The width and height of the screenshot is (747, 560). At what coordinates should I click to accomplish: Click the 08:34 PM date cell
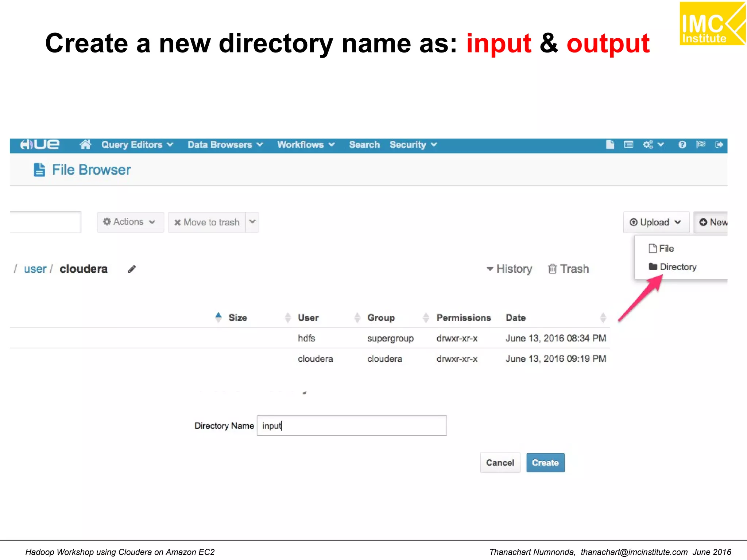tap(556, 338)
